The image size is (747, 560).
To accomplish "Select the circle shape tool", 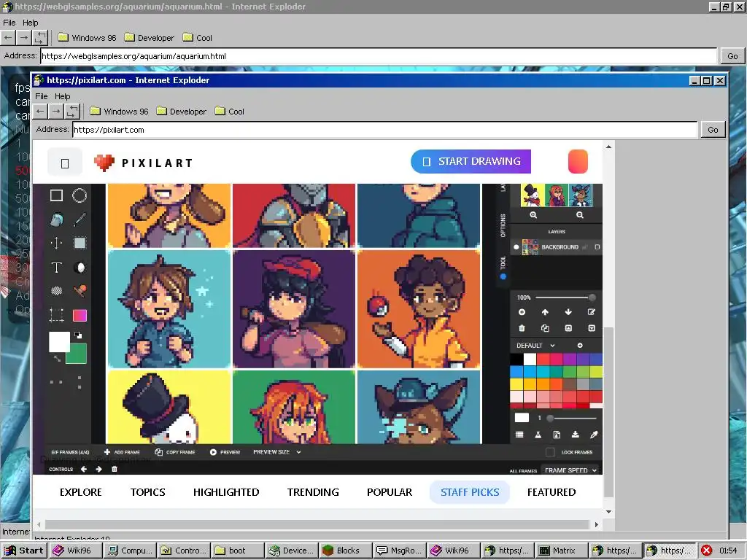I will coord(80,195).
